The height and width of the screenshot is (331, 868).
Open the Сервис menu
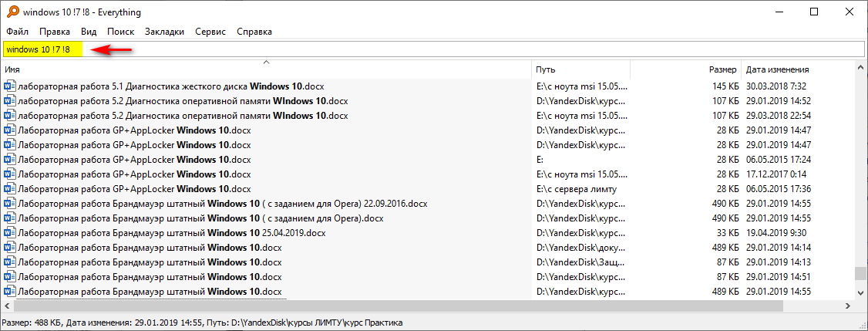pos(210,32)
